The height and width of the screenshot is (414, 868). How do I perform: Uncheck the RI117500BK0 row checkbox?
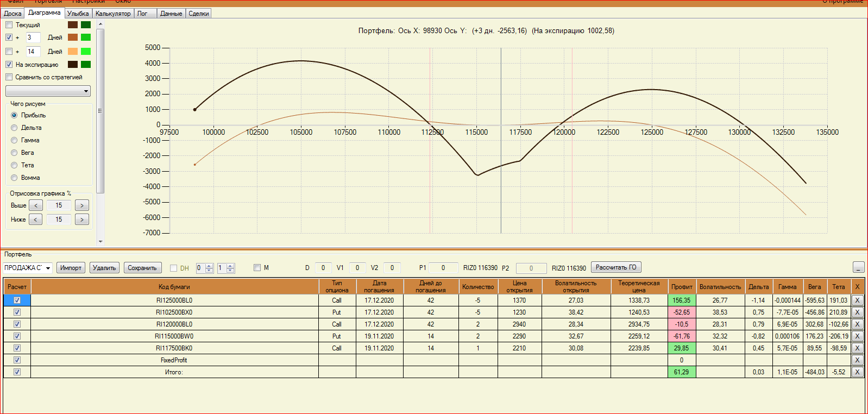(17, 348)
